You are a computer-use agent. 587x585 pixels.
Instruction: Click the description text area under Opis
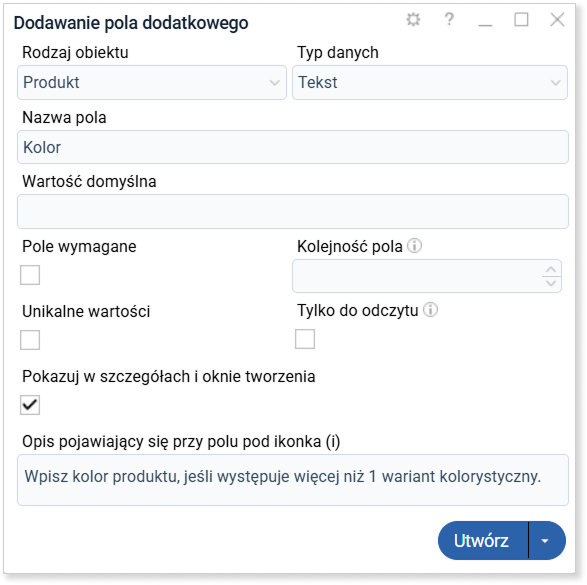point(293,480)
